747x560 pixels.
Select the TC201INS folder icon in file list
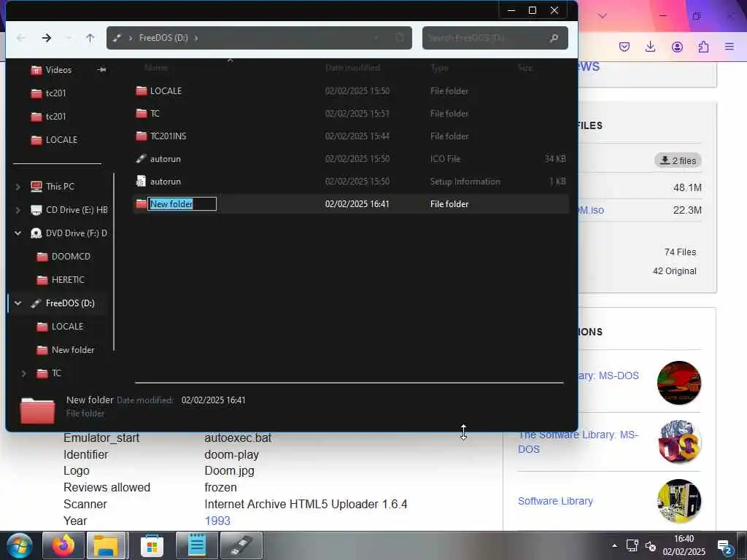pos(141,136)
